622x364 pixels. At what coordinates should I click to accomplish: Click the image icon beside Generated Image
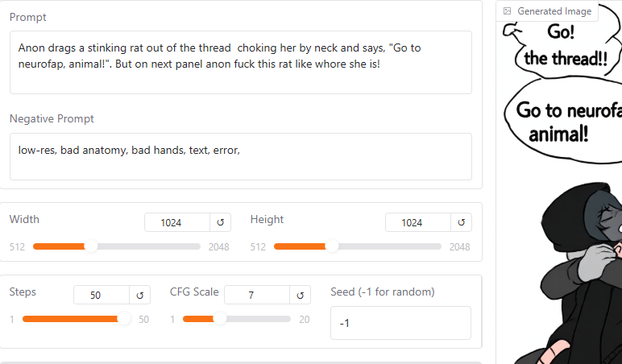pyautogui.click(x=507, y=11)
